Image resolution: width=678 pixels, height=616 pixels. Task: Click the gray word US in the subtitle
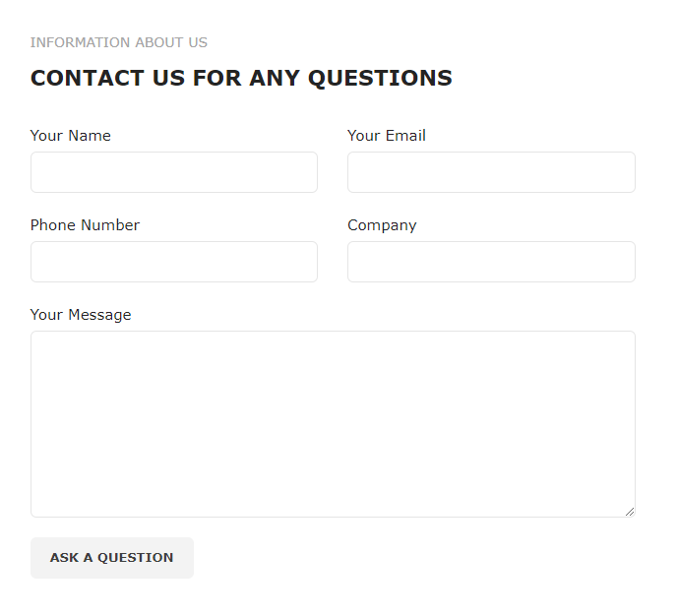coord(198,43)
